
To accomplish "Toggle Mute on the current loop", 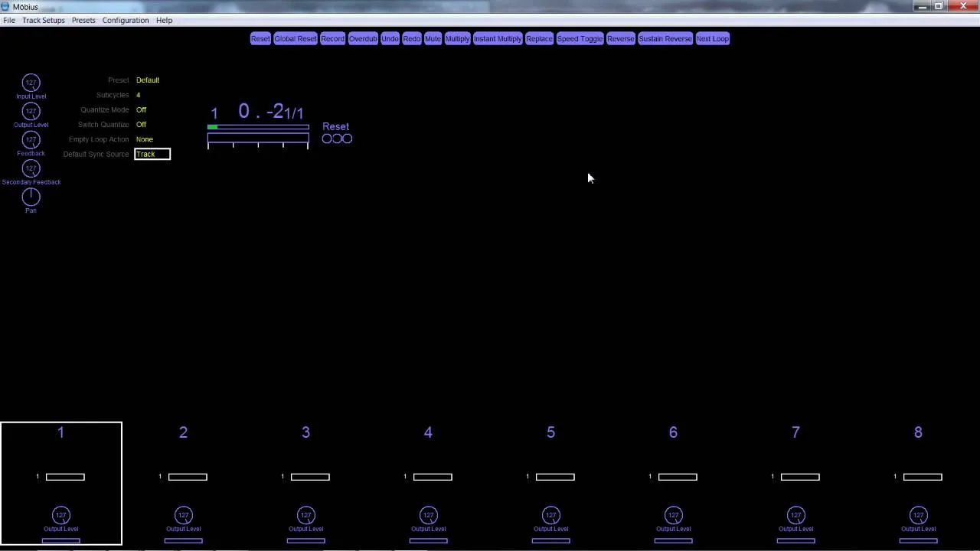I will 433,38.
